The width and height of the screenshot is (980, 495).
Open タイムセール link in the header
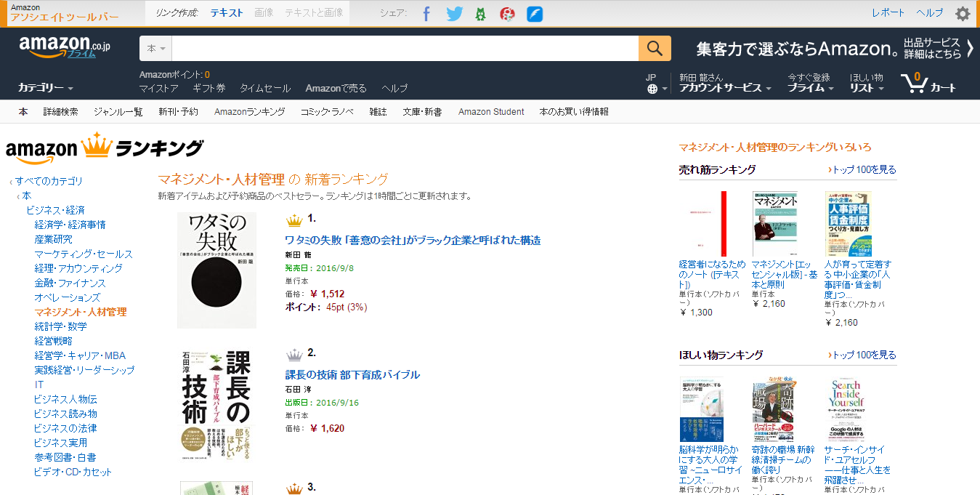(x=265, y=88)
